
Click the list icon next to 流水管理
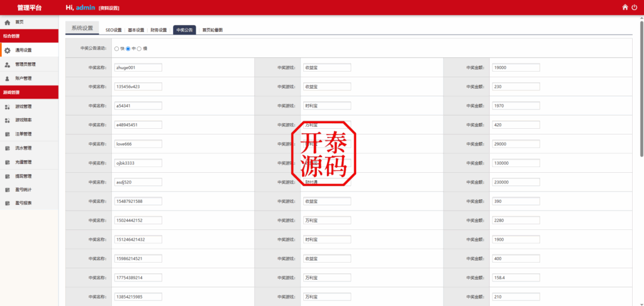[x=7, y=148]
